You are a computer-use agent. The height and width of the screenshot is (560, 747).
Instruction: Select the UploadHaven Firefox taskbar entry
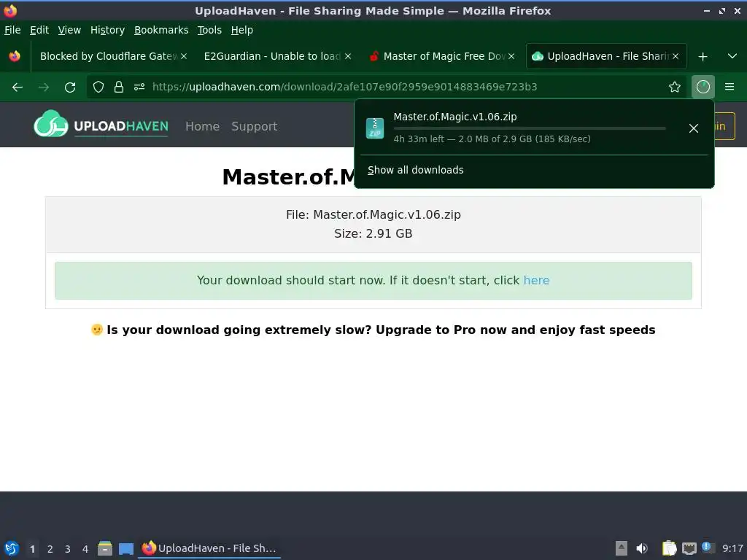pyautogui.click(x=209, y=548)
